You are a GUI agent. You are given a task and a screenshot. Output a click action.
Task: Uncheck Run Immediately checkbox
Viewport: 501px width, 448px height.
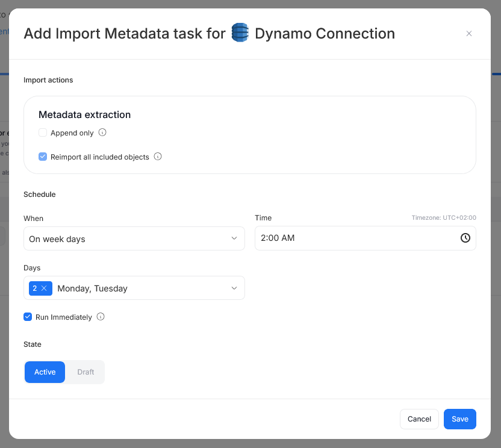pyautogui.click(x=28, y=317)
